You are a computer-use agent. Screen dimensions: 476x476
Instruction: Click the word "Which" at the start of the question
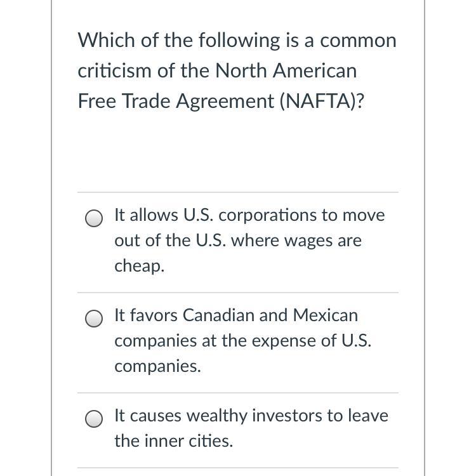[x=99, y=41]
